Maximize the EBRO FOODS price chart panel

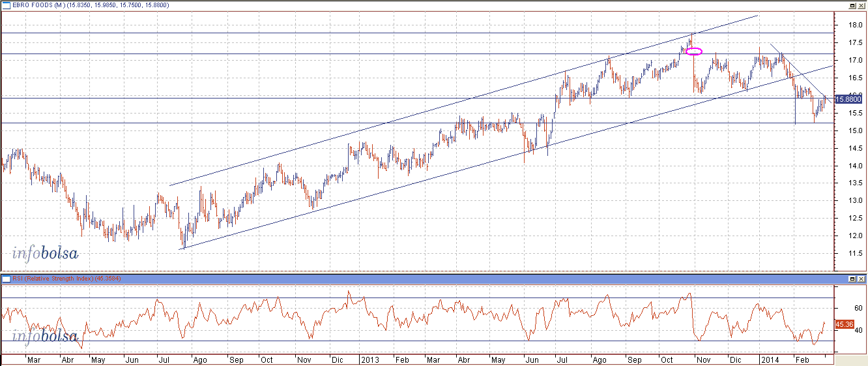(853, 5)
